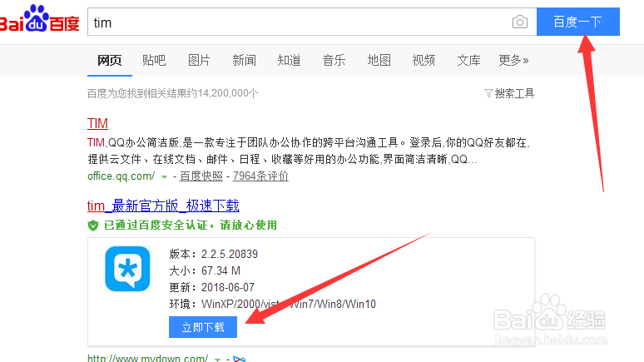This screenshot has height=362, width=644.
Task: Open the 新闻 tab
Action: pyautogui.click(x=244, y=61)
